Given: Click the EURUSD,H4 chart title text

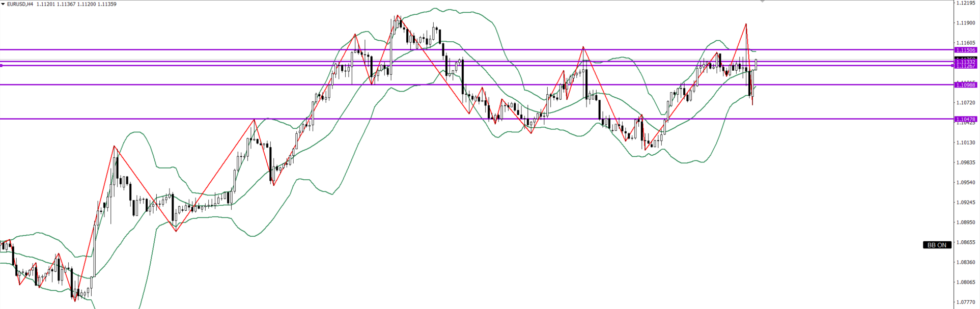Looking at the screenshot, I should [x=20, y=4].
